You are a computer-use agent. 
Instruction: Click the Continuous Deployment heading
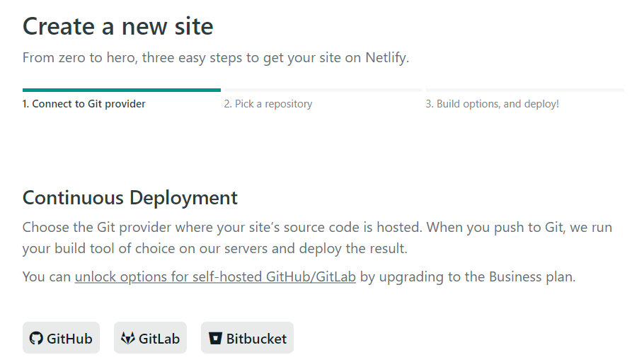click(x=130, y=198)
